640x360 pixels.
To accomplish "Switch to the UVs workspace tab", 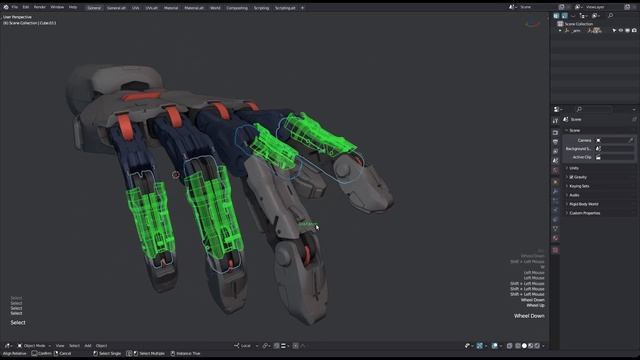I will click(136, 8).
